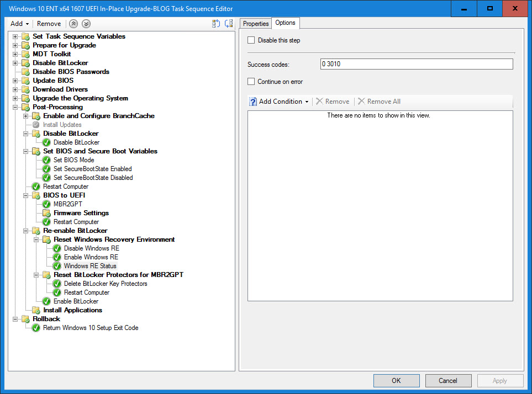Click the collapse-all tree icon in toolbar
The height and width of the screenshot is (394, 532).
click(229, 24)
